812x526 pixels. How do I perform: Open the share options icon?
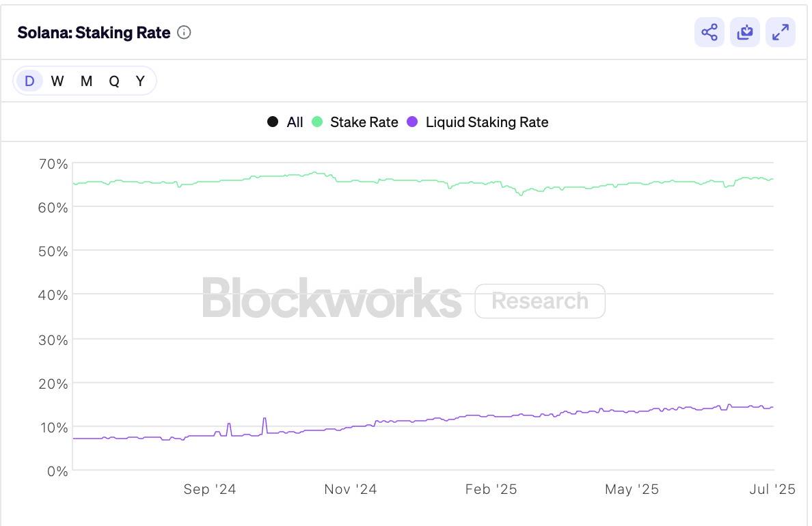click(x=709, y=32)
